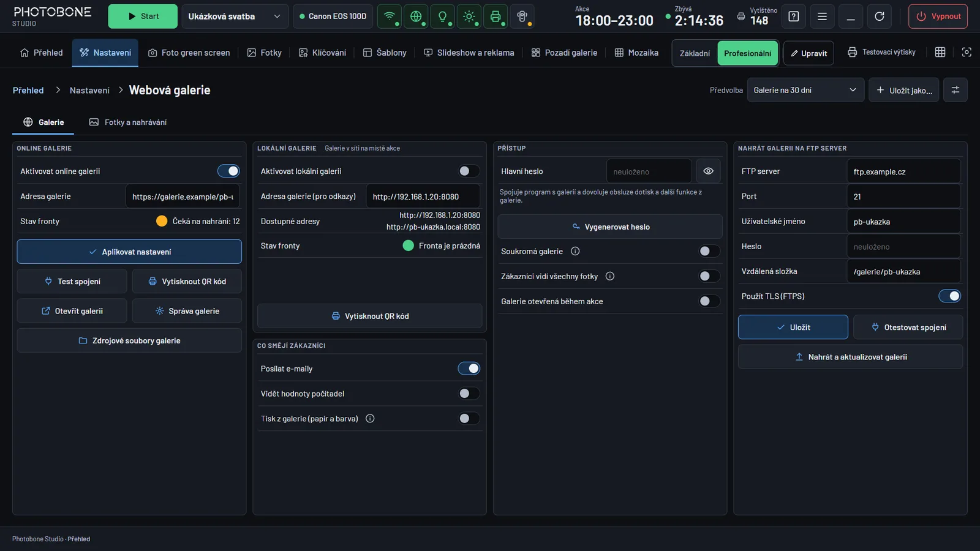980x551 pixels.
Task: Open the Ukázková svatba event dropdown
Action: tap(235, 17)
